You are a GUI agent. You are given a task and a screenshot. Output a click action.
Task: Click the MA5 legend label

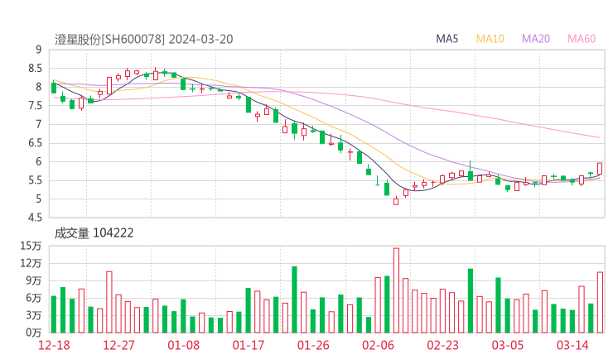446,39
